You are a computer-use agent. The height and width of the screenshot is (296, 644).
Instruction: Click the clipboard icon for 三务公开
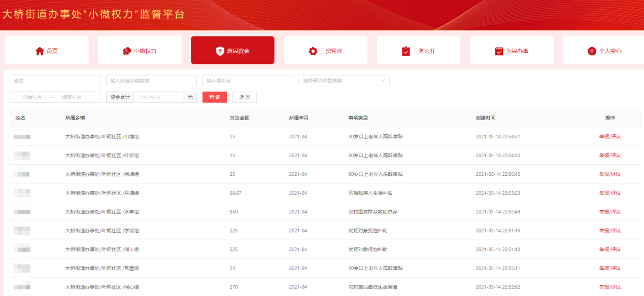point(405,51)
